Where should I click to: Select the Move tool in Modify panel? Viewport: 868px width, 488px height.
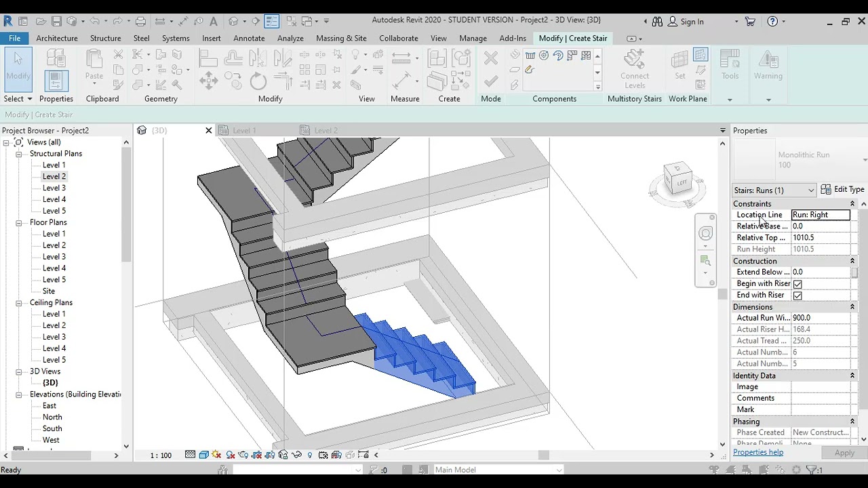(x=208, y=81)
